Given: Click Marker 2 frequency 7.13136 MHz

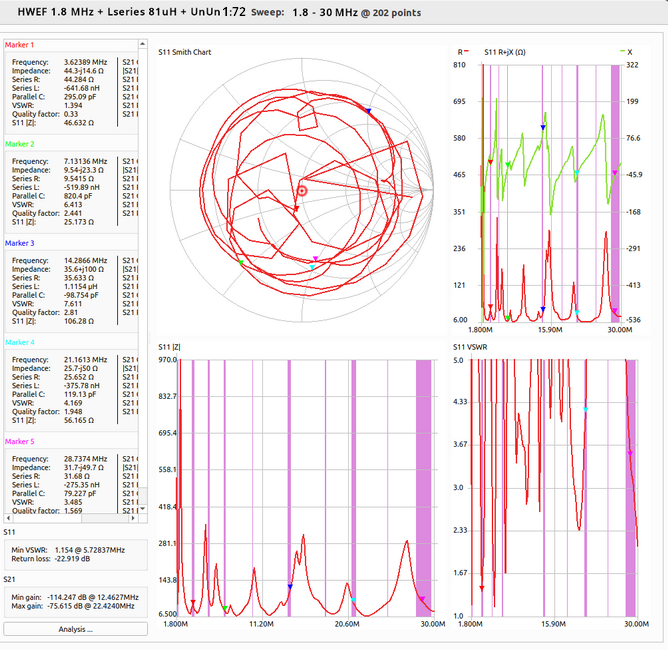Looking at the screenshot, I should pyautogui.click(x=86, y=161).
